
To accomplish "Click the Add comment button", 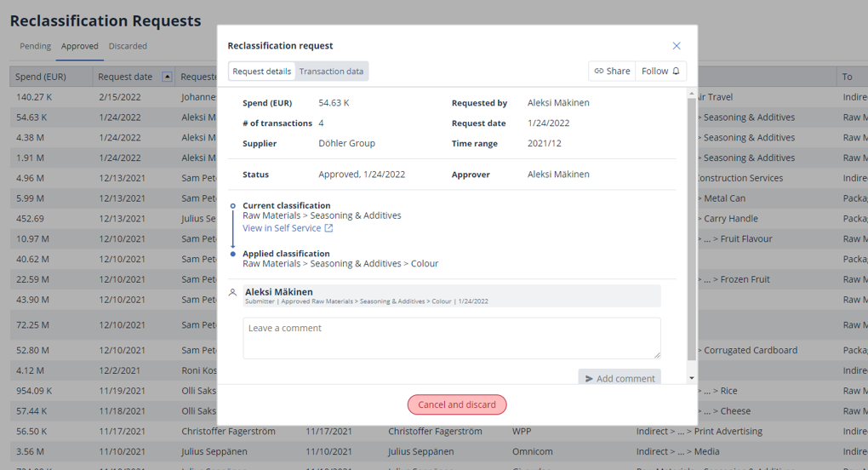I will [619, 378].
